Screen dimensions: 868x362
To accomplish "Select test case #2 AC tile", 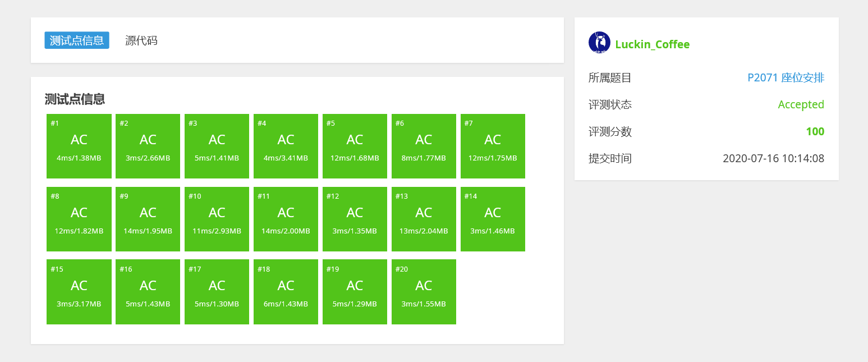I will click(x=148, y=146).
